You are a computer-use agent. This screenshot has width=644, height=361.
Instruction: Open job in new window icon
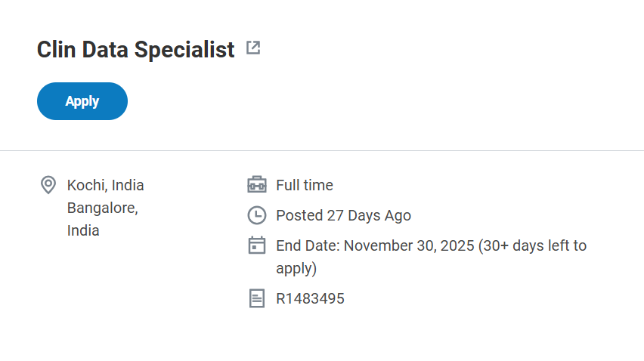(x=253, y=48)
